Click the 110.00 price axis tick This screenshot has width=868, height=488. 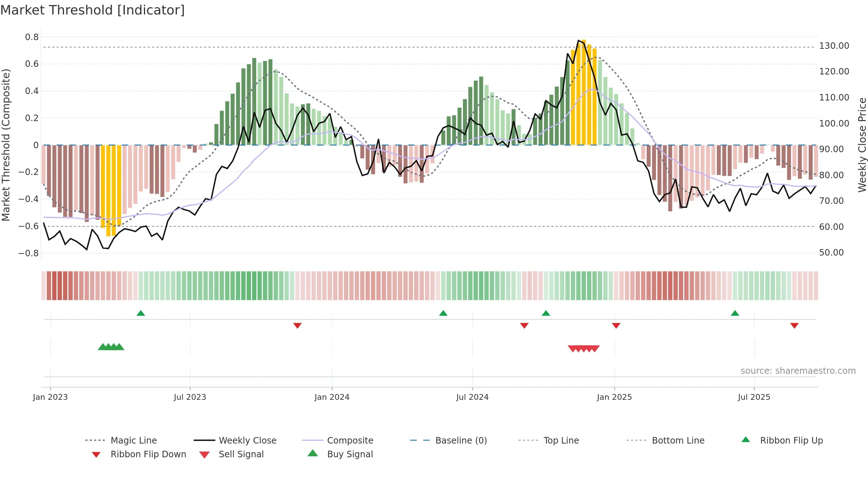[834, 98]
